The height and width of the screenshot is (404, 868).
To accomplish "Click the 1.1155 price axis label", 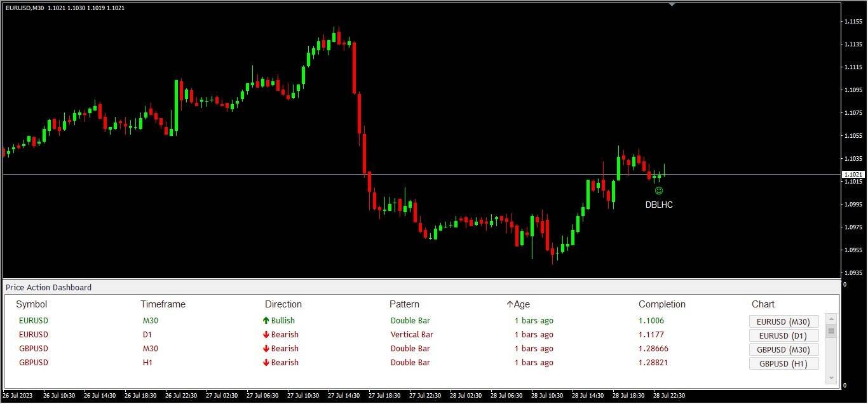I will tap(853, 22).
